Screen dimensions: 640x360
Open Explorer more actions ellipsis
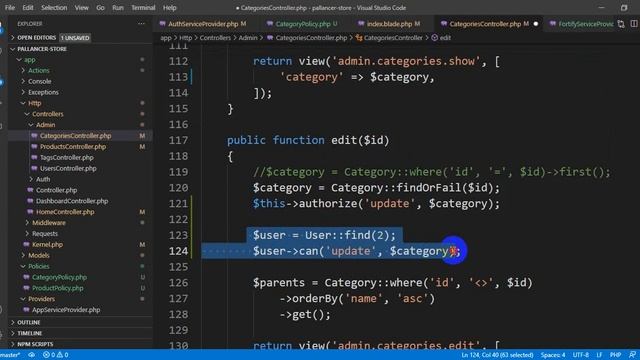[141, 24]
